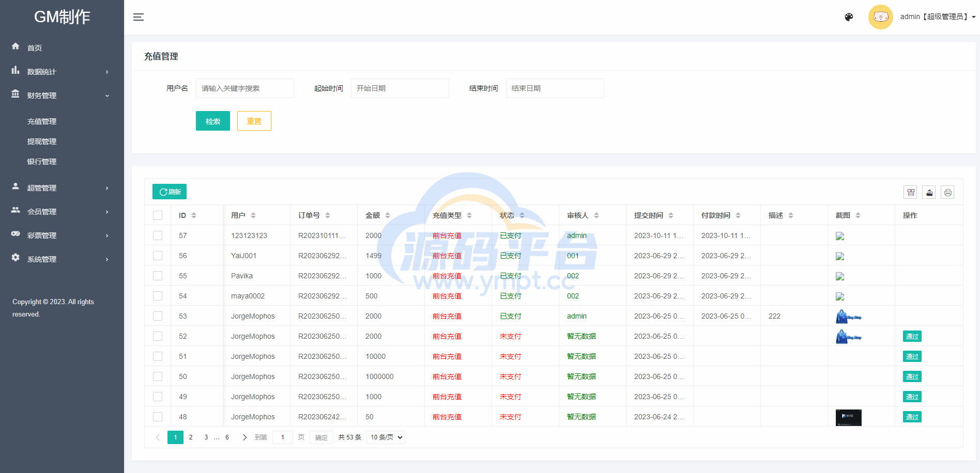980x473 pixels.
Task: Sort by 状态 column arrows
Action: 522,215
